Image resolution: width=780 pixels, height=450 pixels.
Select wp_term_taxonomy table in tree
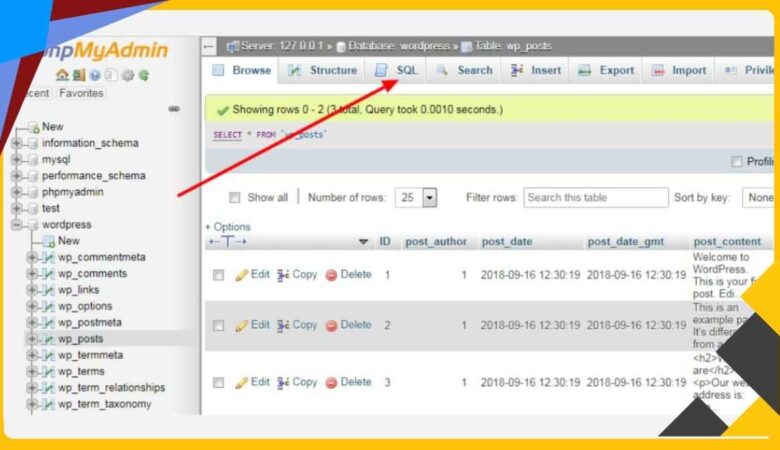[x=104, y=404]
